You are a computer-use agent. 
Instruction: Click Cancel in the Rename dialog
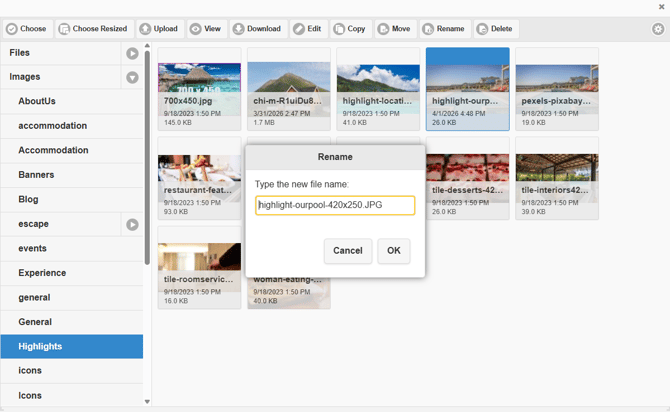pos(347,250)
